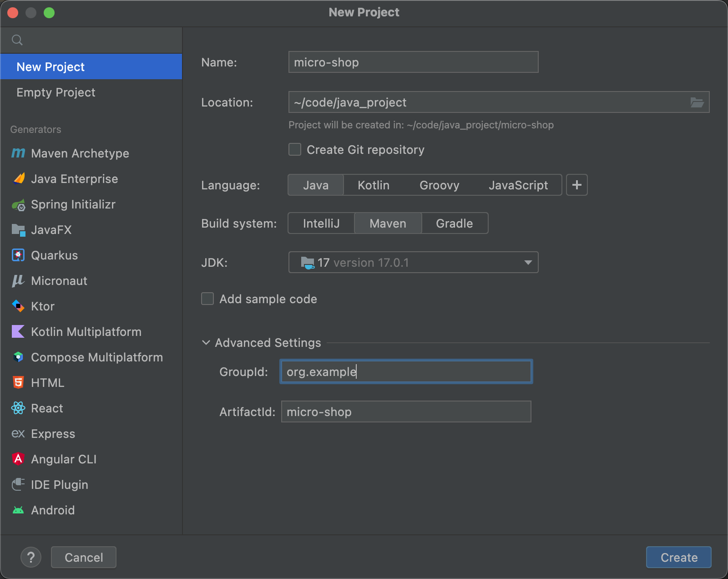The width and height of the screenshot is (728, 579).
Task: Click the Java Enterprise icon
Action: (x=18, y=179)
